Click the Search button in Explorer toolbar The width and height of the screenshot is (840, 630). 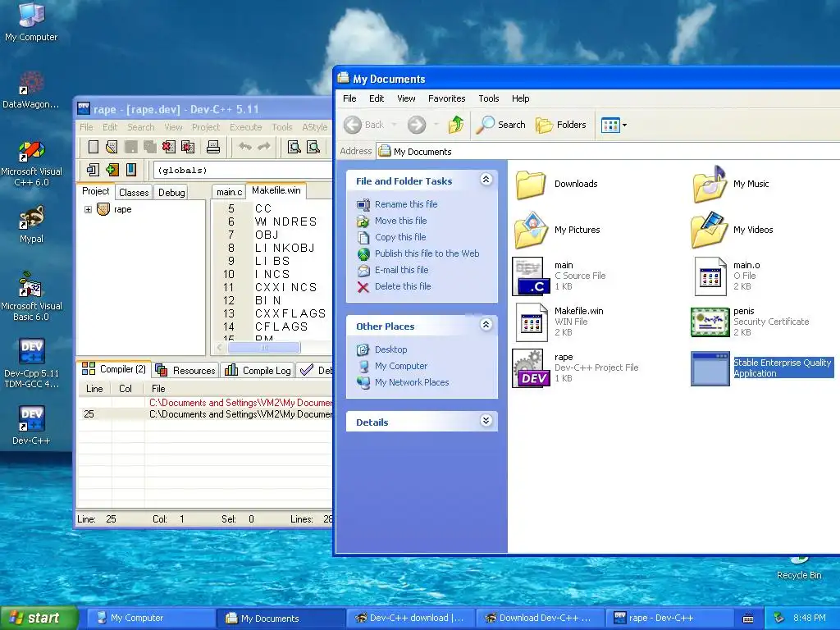501,125
